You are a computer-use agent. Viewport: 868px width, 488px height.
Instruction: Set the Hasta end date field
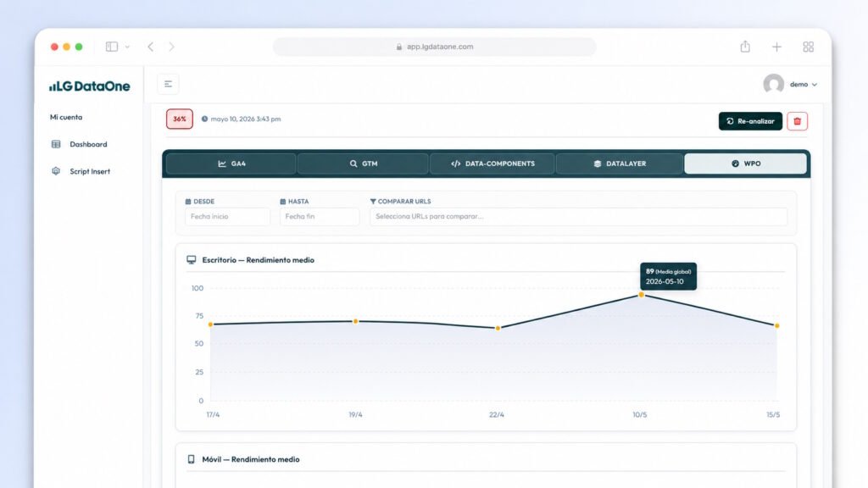(320, 216)
